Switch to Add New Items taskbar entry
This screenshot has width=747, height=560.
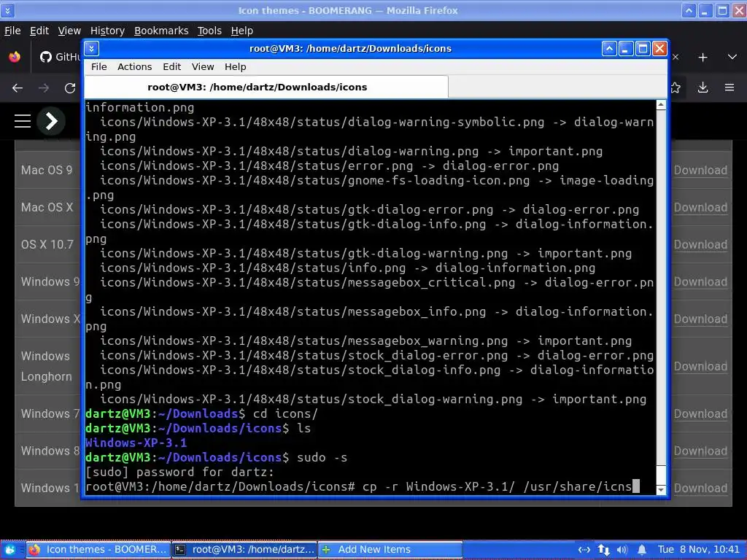point(390,550)
